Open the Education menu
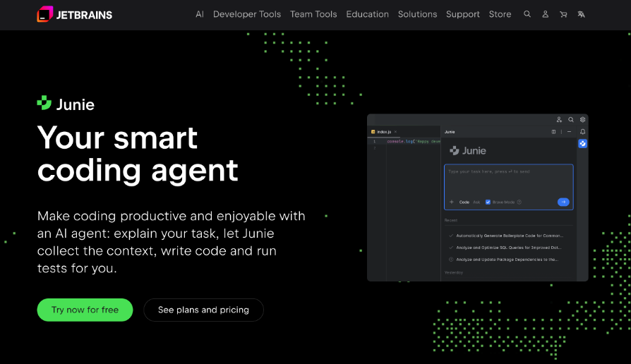Screen dimensions: 631x364 click(x=367, y=14)
